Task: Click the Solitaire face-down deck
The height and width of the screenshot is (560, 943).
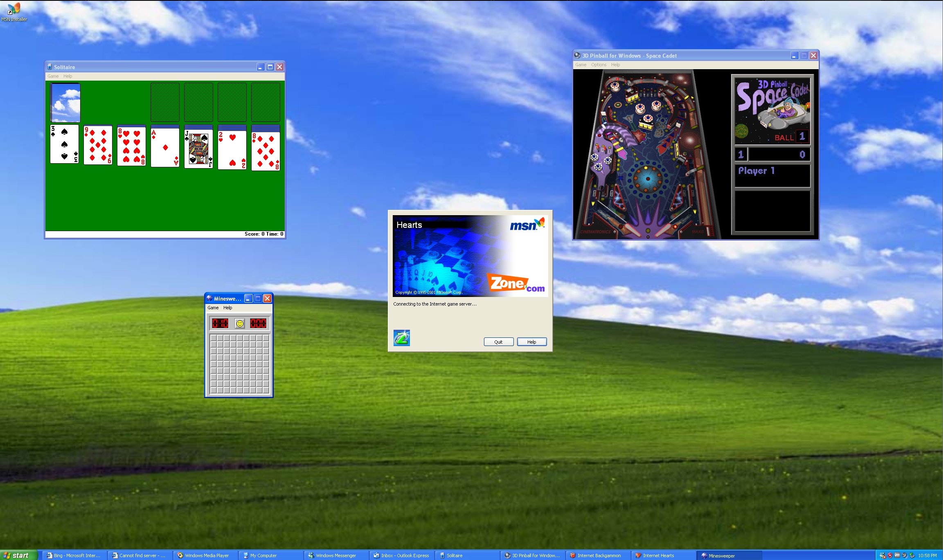Action: pyautogui.click(x=65, y=103)
